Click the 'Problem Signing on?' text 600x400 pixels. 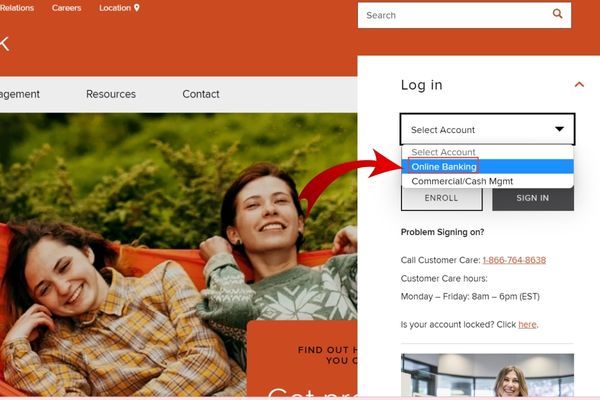(x=442, y=232)
